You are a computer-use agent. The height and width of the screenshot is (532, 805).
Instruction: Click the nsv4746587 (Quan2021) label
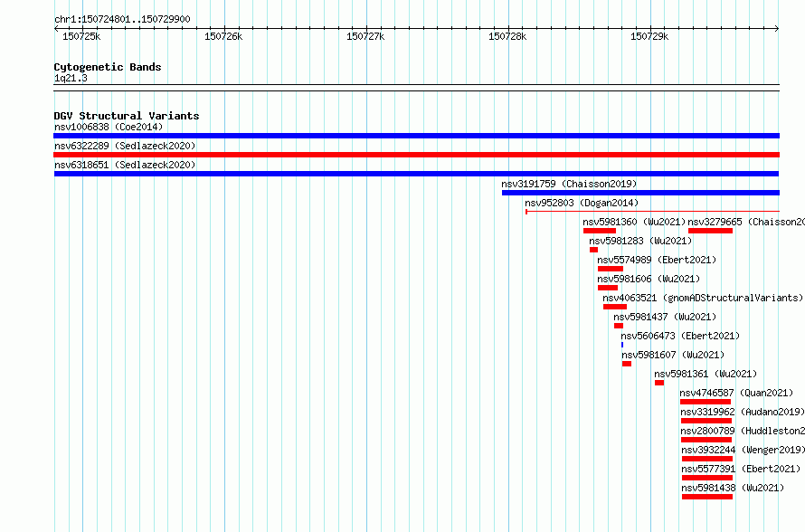[736, 393]
